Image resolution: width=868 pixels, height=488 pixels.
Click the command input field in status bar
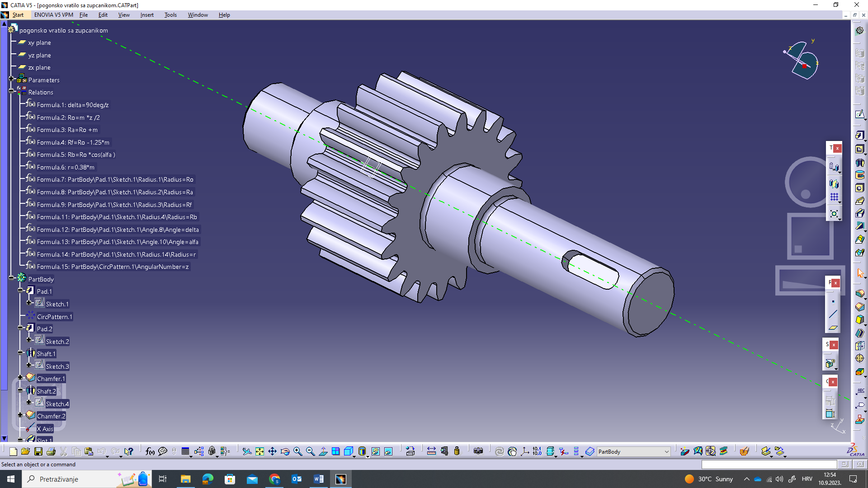[769, 465]
